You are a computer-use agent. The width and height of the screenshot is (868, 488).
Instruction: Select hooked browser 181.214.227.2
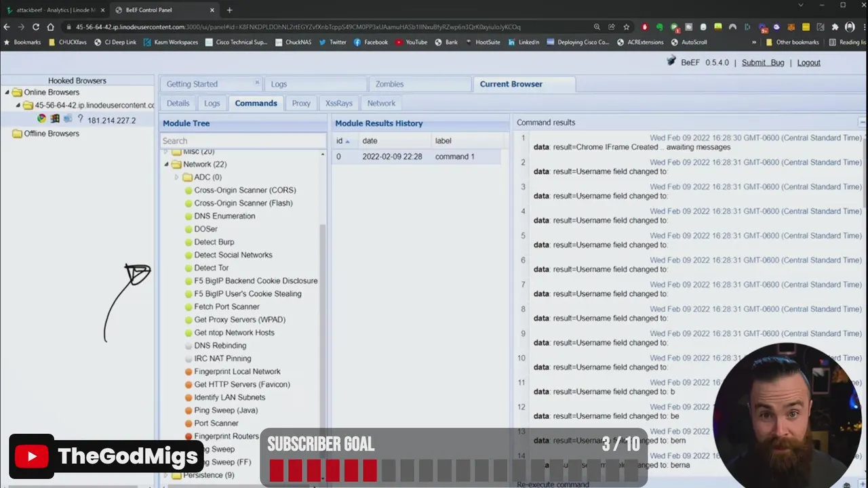point(111,120)
